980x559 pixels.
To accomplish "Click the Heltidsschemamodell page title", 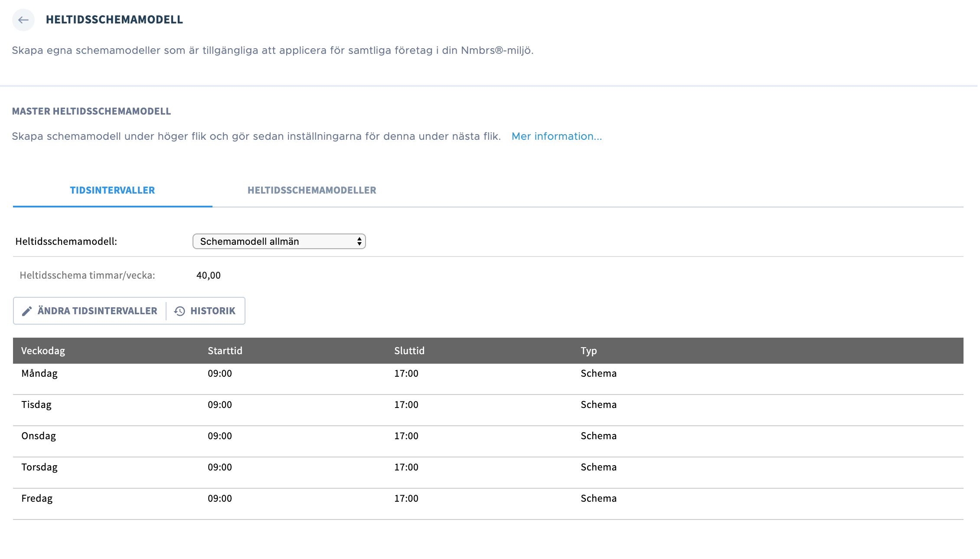I will (x=114, y=20).
